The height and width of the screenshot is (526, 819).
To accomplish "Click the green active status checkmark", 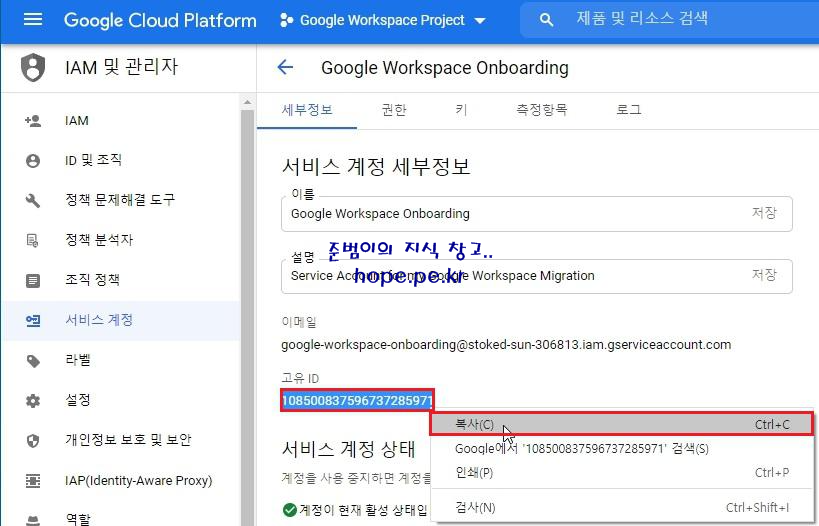I will [289, 510].
